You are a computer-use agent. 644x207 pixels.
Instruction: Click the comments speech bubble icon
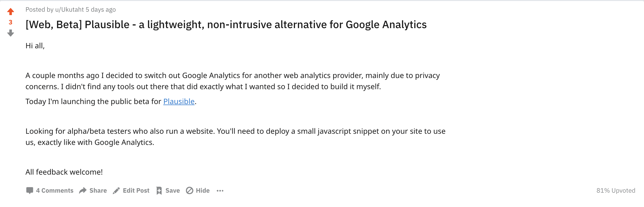(30, 191)
